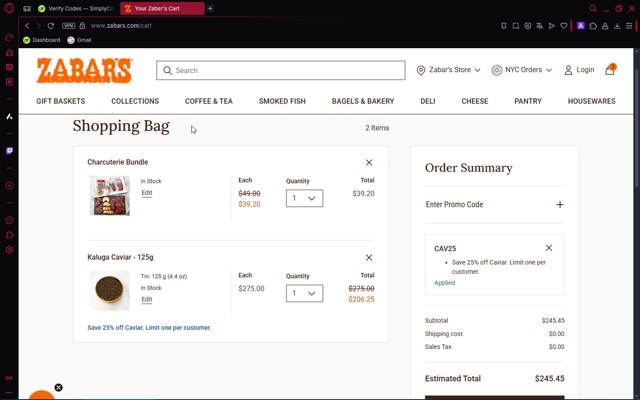Remove Kaluga Caviar from the bag
Image resolution: width=640 pixels, height=400 pixels.
coord(369,258)
